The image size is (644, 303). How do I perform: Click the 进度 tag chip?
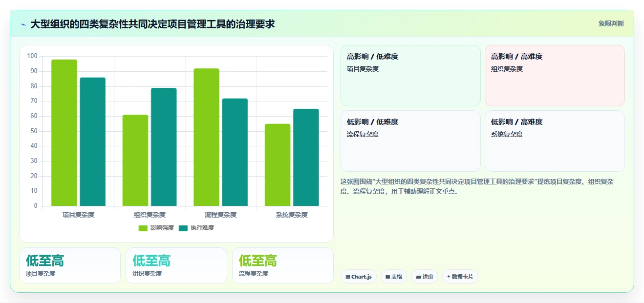425,277
